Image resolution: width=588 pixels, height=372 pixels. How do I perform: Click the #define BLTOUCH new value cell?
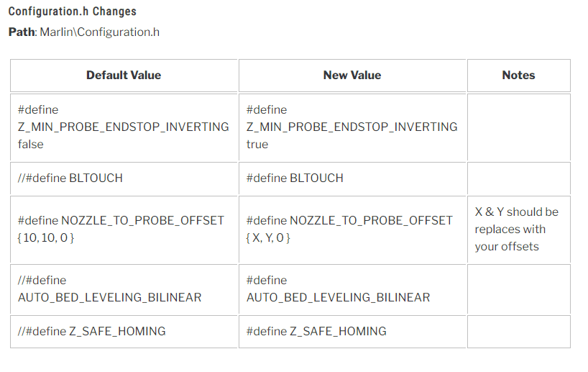tap(352, 178)
